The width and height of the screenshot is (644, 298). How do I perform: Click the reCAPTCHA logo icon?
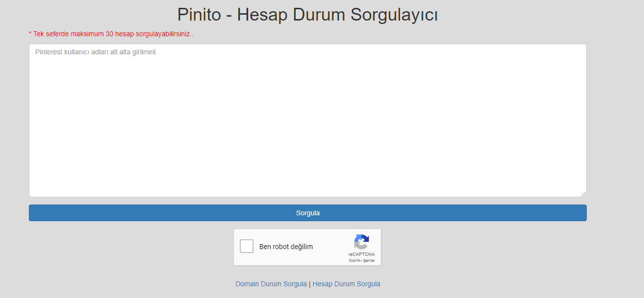362,242
